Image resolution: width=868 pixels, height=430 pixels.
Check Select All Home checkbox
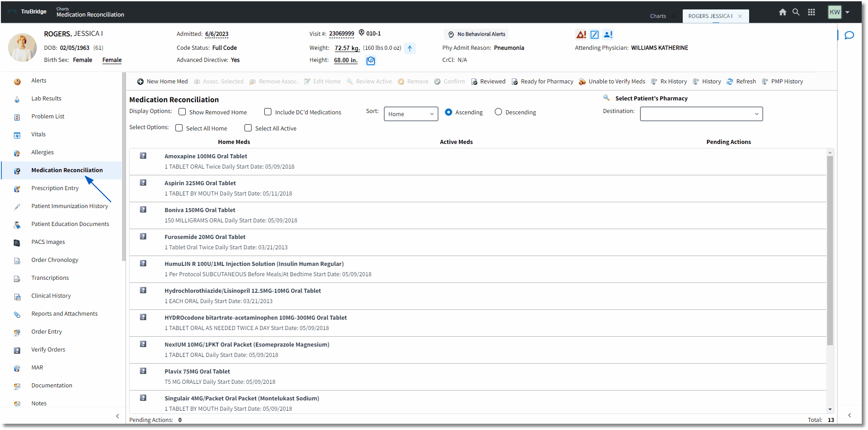179,128
